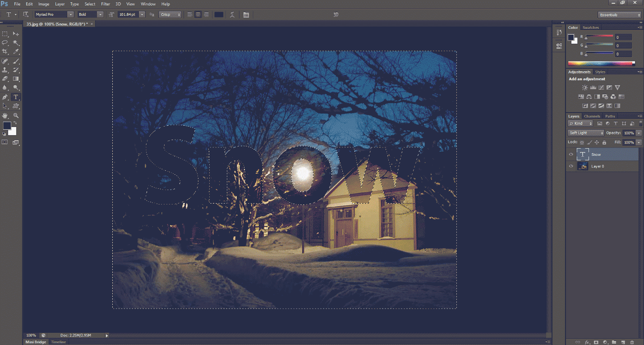This screenshot has height=345, width=644.
Task: Toggle lock position for the layer
Action: tap(597, 142)
